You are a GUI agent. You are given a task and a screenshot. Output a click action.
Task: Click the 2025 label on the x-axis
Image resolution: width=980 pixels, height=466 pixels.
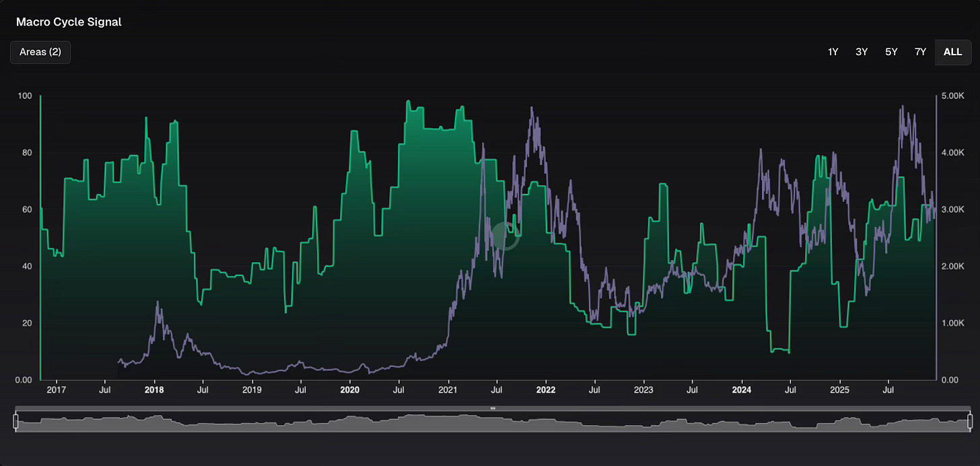tap(839, 390)
